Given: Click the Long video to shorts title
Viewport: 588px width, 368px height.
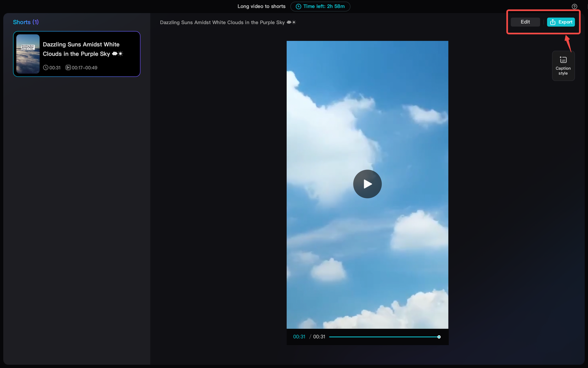Looking at the screenshot, I should [261, 6].
